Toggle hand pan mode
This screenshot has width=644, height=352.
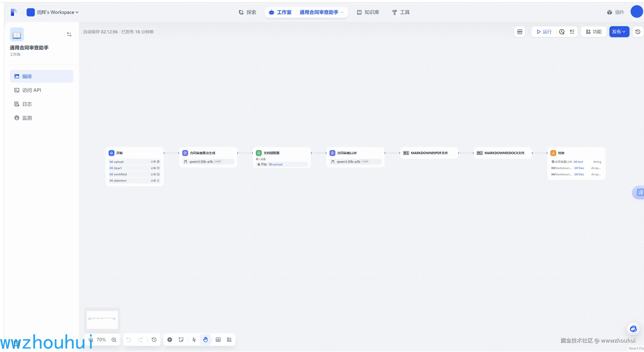(x=205, y=340)
